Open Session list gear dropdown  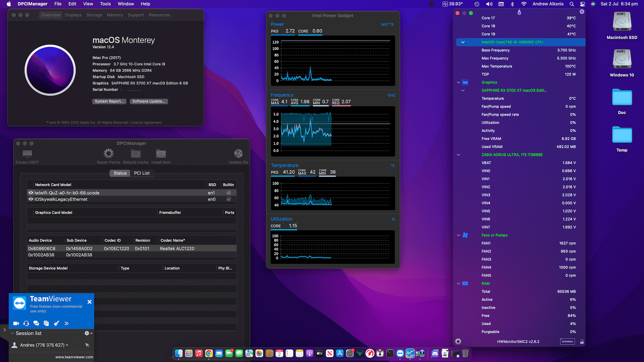pos(88,333)
